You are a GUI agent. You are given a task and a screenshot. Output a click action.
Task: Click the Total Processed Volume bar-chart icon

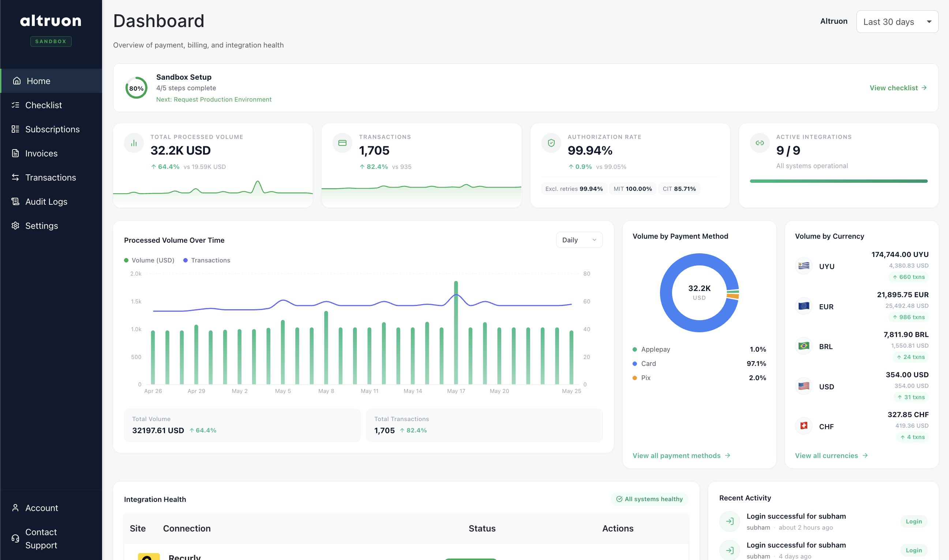click(134, 143)
